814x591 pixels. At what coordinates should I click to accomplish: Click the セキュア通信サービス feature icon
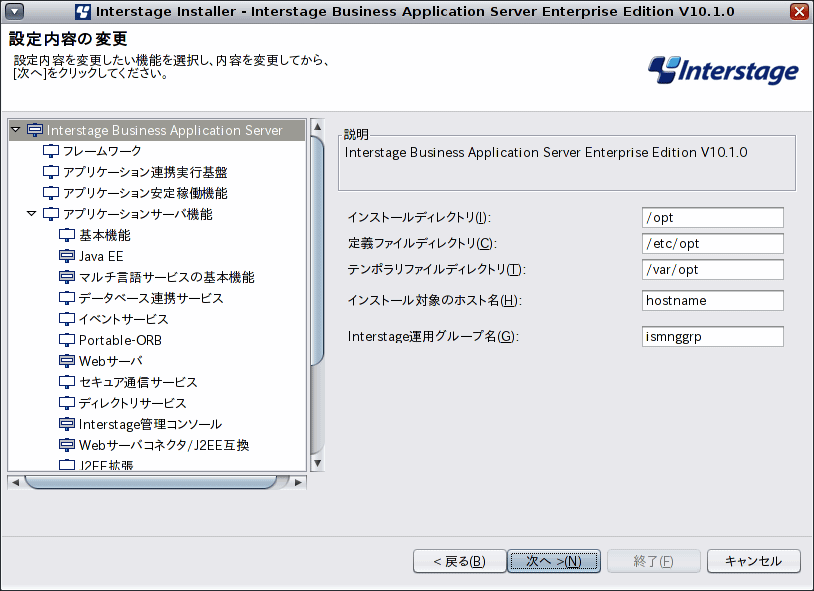point(67,382)
